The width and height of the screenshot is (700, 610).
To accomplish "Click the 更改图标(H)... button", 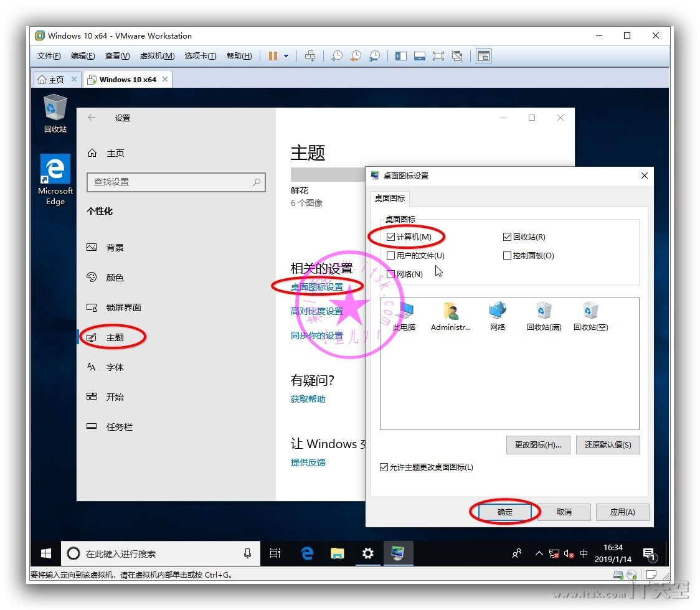I will click(538, 445).
